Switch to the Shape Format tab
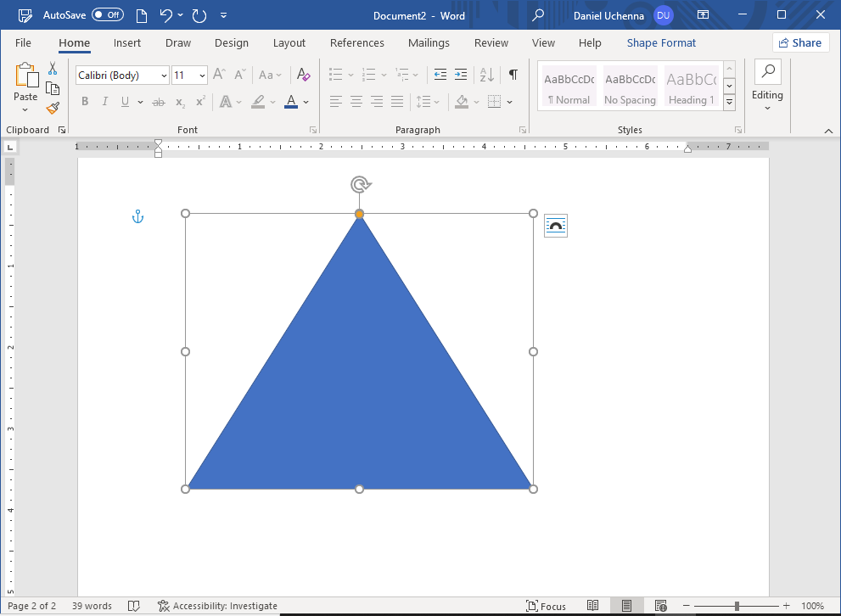841x616 pixels. point(660,42)
